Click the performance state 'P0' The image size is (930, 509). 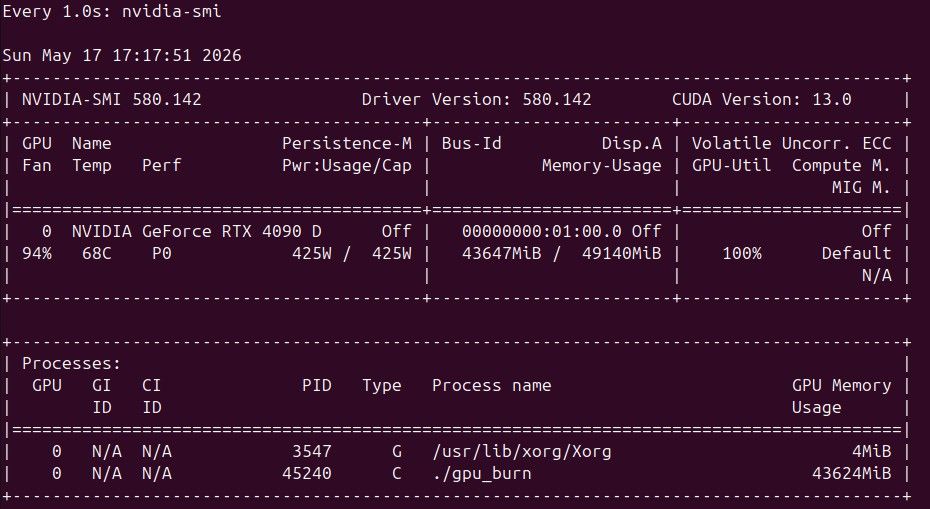161,253
